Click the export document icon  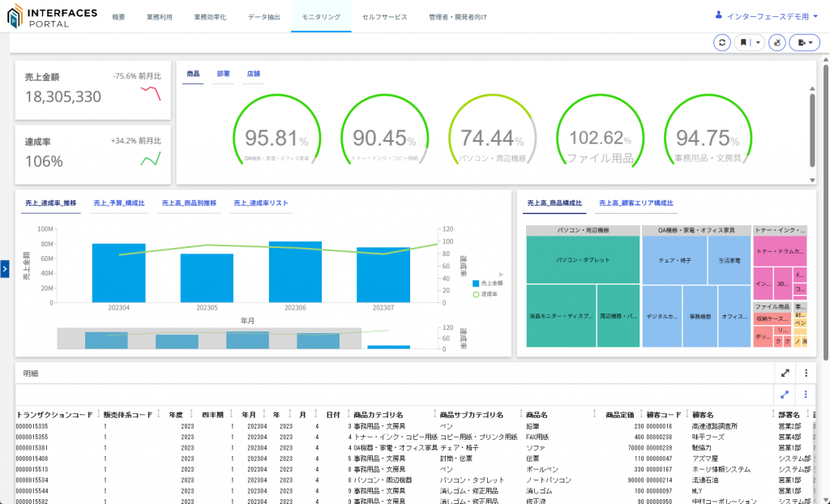802,42
